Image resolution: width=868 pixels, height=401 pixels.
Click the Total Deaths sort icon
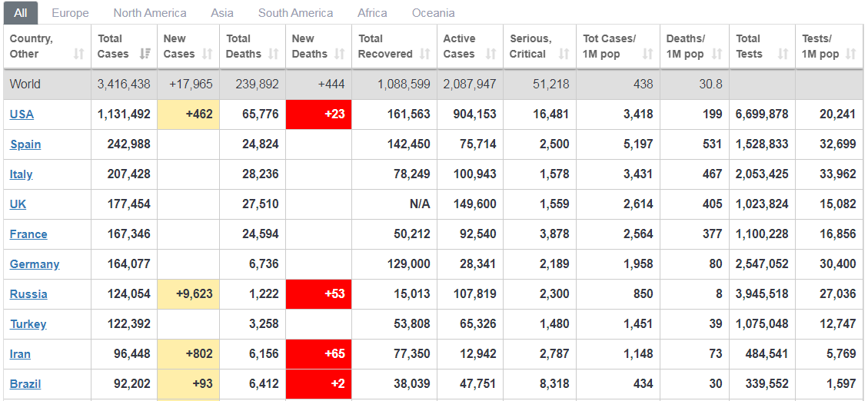[274, 54]
